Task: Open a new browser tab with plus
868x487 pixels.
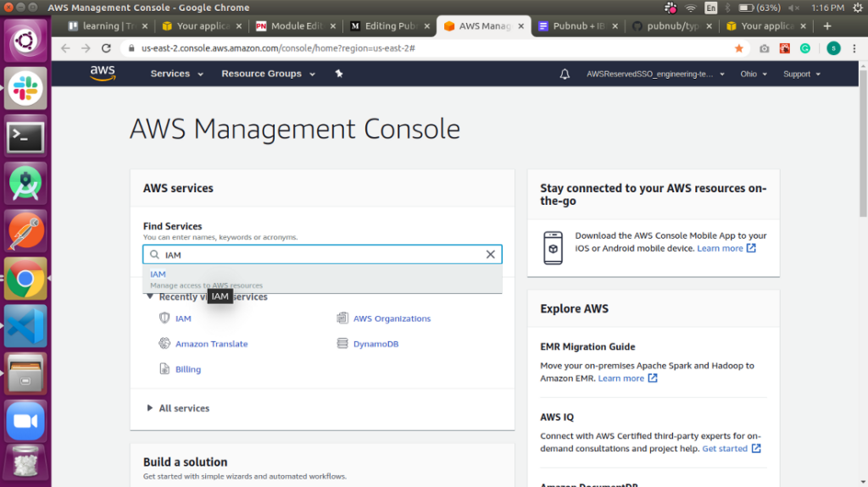Action: pos(827,26)
